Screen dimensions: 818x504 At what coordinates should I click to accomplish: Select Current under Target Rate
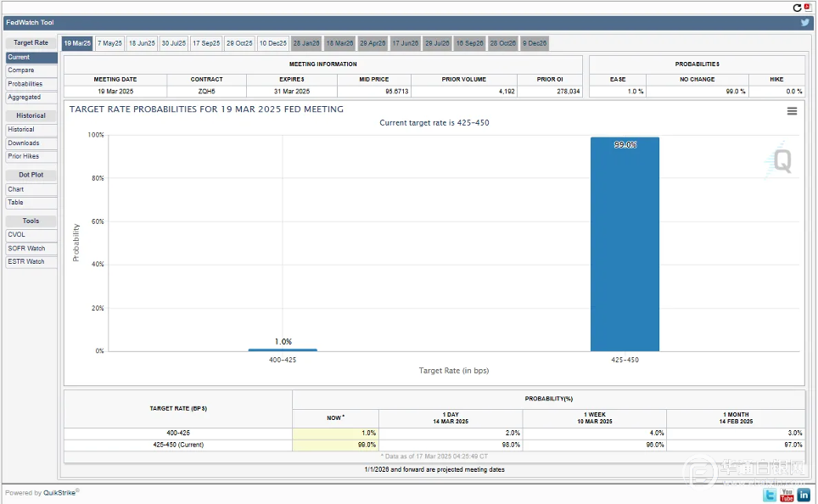pos(31,58)
